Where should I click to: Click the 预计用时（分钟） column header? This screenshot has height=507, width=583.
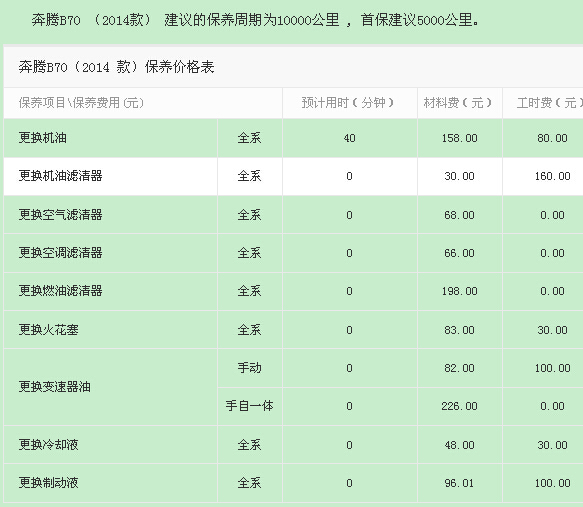coord(348,103)
